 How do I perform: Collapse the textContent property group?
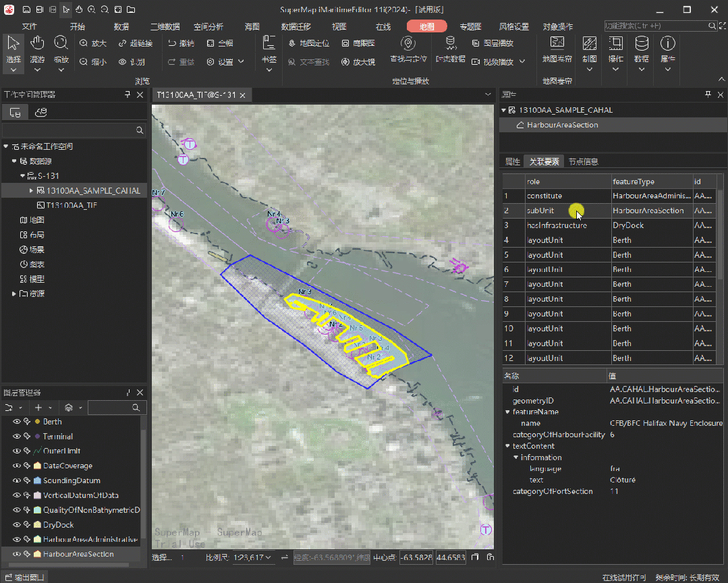coord(507,446)
